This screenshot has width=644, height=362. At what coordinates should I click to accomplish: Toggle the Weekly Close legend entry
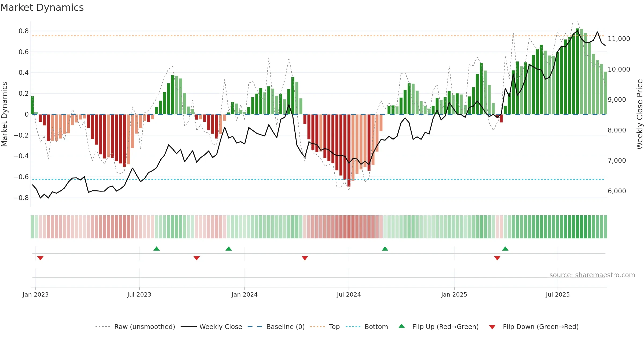pos(211,327)
